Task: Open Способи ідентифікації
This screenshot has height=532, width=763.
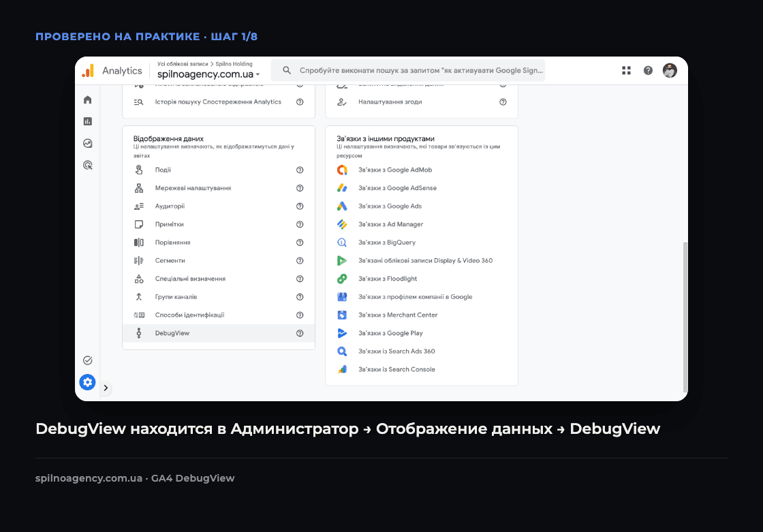Action: point(219,315)
